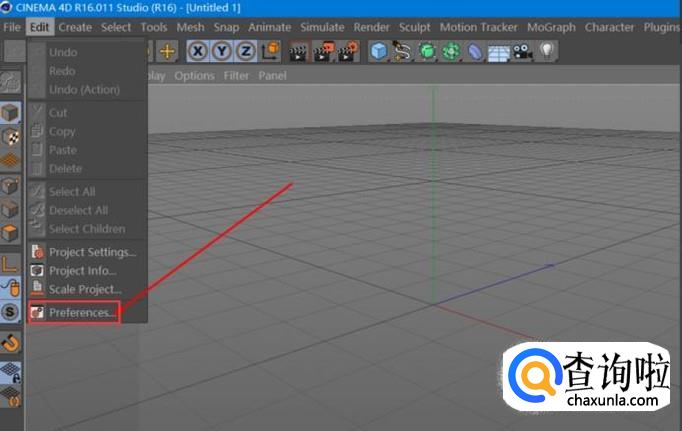Add a Light object

pyautogui.click(x=547, y=51)
